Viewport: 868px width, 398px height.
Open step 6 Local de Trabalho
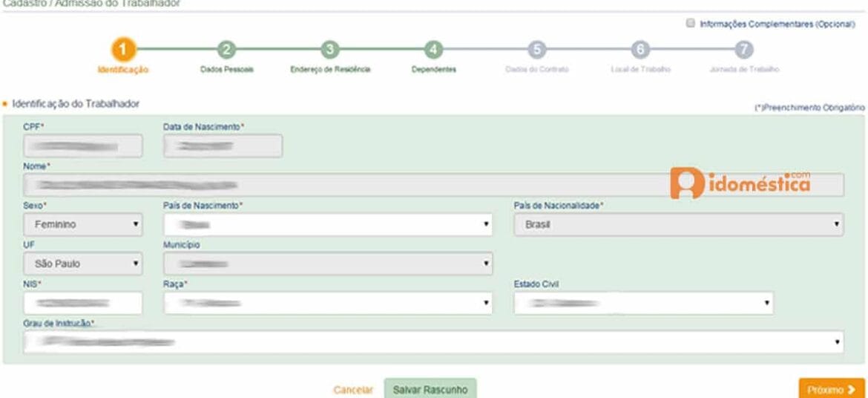point(641,50)
